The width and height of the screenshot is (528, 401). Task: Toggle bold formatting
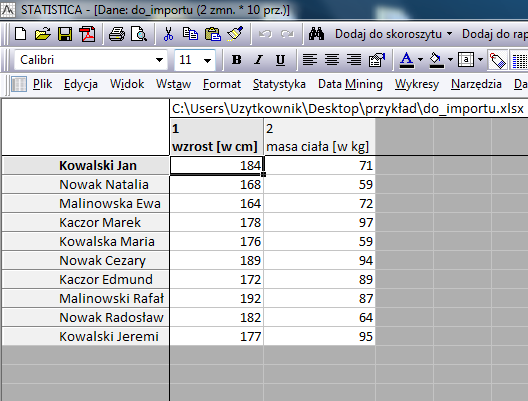tap(237, 60)
